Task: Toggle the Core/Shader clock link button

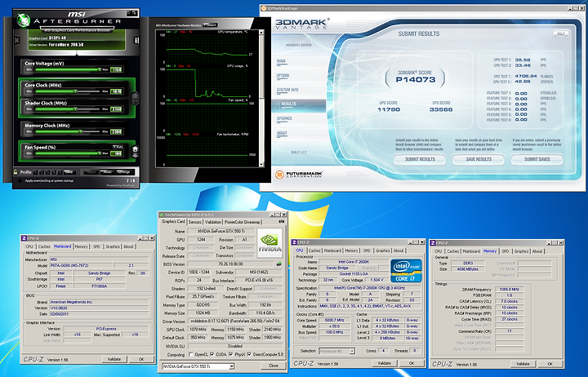Action: pos(135,98)
